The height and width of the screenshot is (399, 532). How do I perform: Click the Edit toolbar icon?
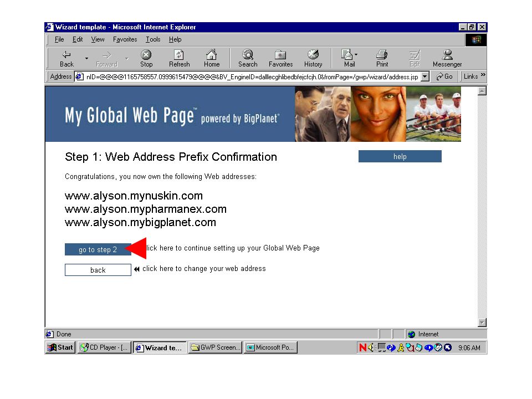tap(415, 55)
